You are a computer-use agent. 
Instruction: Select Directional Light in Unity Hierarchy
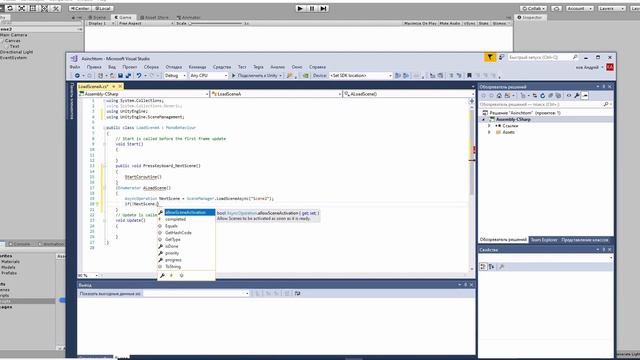click(x=17, y=52)
